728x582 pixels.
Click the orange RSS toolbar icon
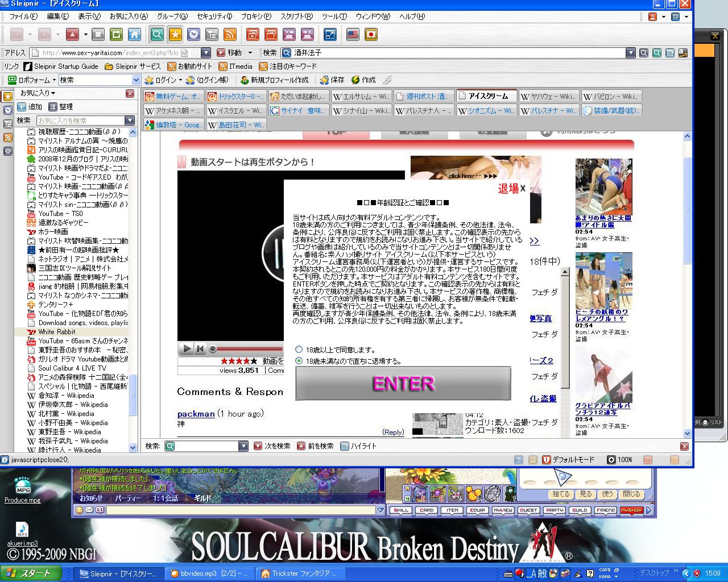coord(230,35)
